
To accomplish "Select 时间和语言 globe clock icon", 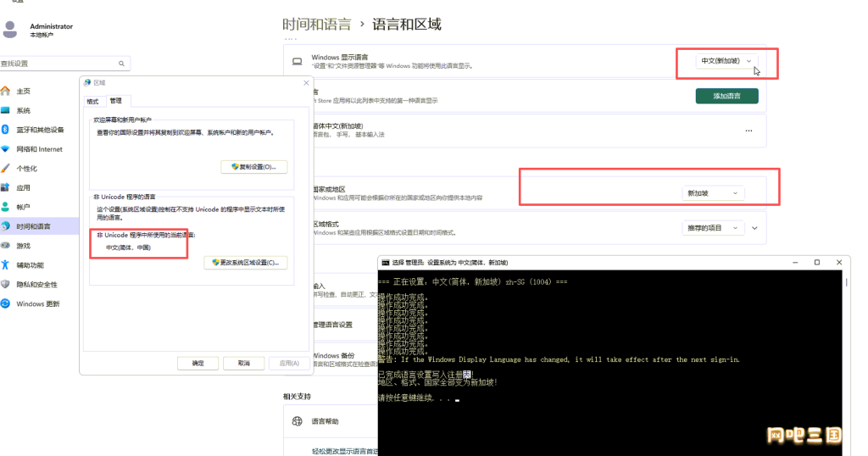I will click(x=6, y=226).
